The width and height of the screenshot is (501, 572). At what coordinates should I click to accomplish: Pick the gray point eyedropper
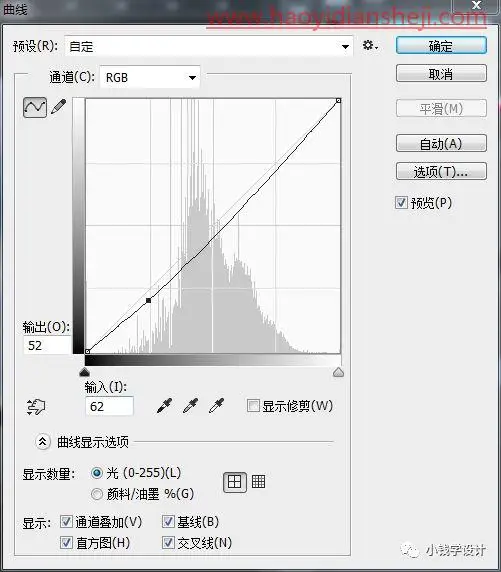click(x=190, y=406)
